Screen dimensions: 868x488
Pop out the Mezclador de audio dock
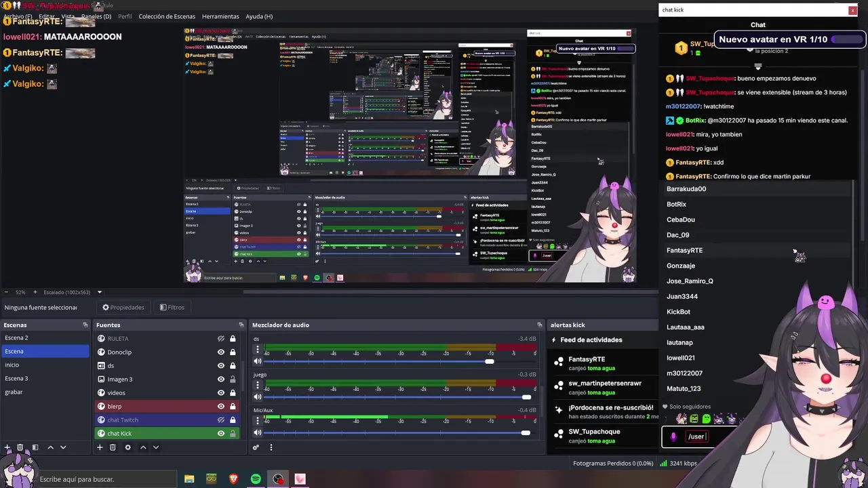pyautogui.click(x=540, y=325)
